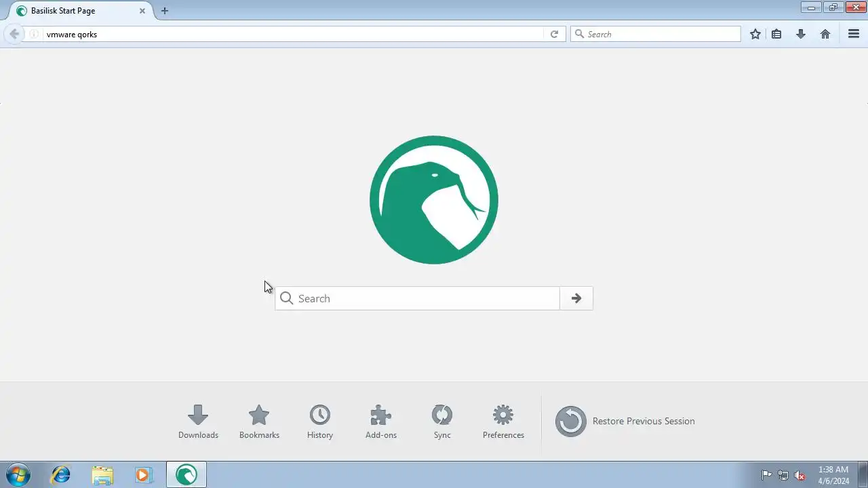Viewport: 868px width, 488px height.
Task: Show your bookmarks list icon
Action: coord(776,34)
